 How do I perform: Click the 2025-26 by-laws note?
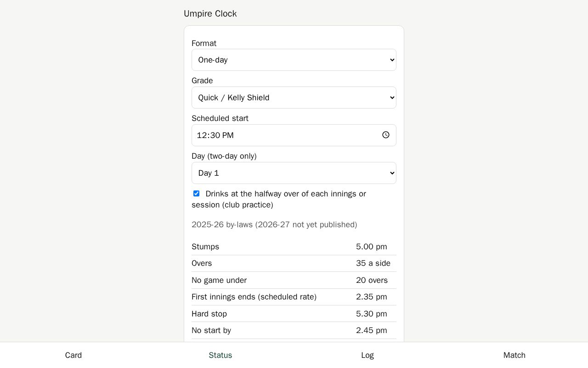click(274, 224)
